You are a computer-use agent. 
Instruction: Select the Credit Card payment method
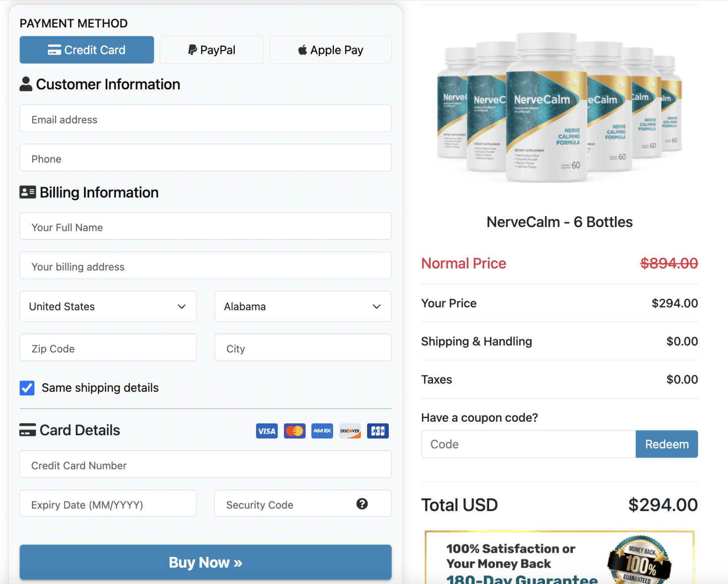pyautogui.click(x=86, y=50)
